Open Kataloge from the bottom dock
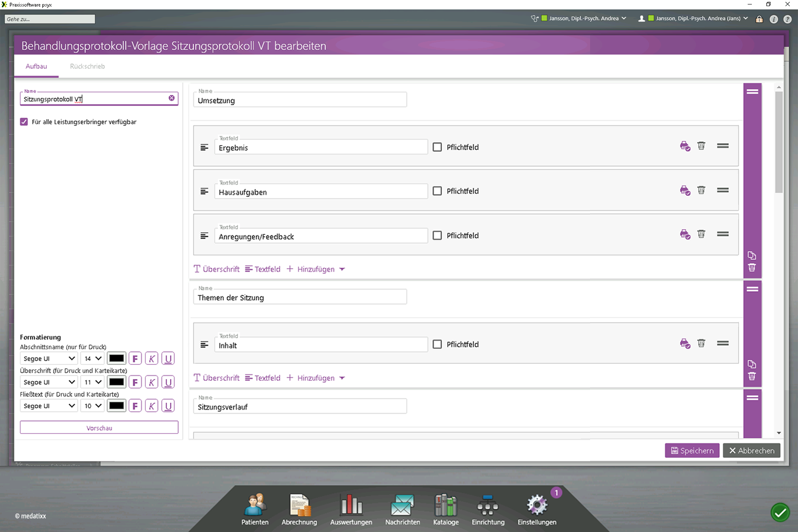Viewport: 798px width, 532px height. tap(446, 509)
